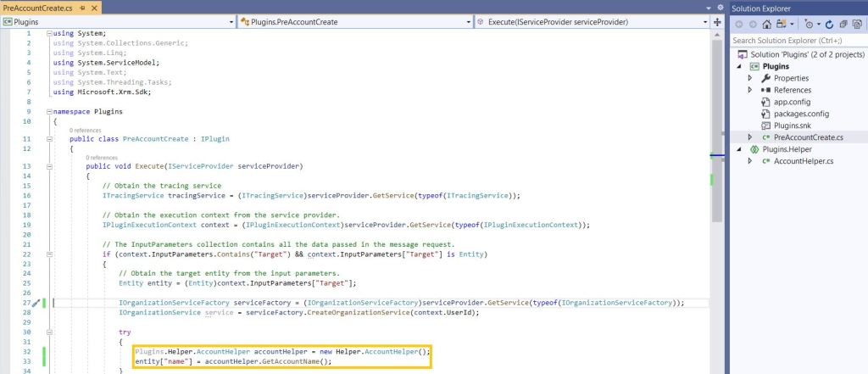The image size is (868, 374).
Task: Expand the References node
Action: (750, 90)
